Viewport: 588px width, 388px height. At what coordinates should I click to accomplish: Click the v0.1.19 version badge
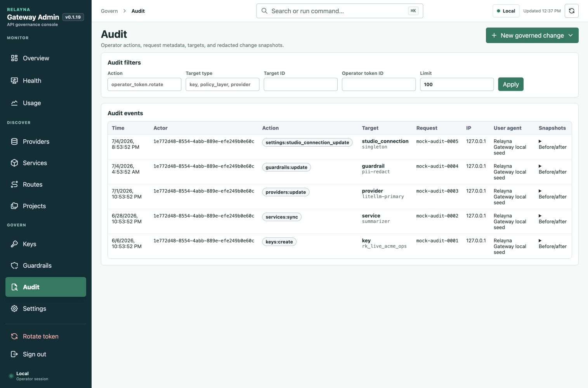(x=73, y=17)
